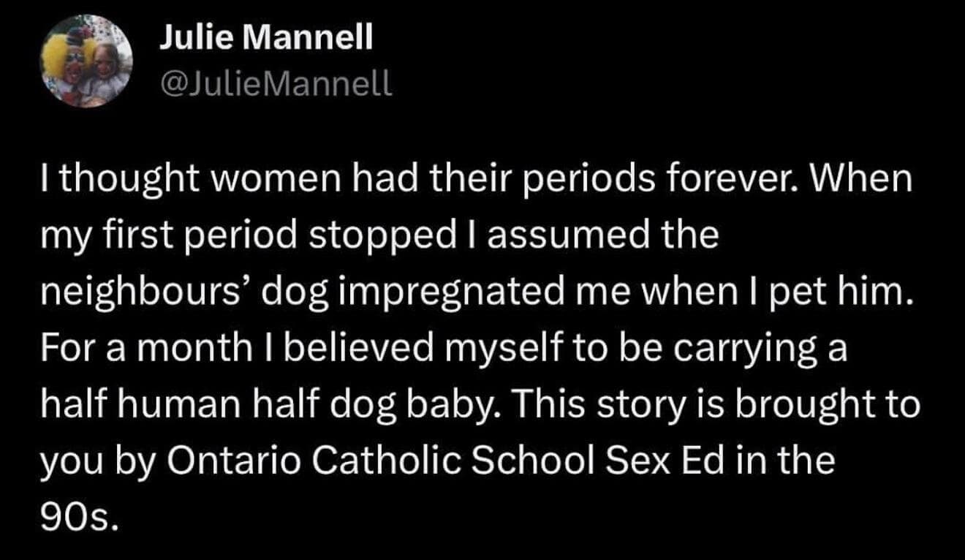
Task: Open the @JulieMannell handle link
Action: tap(276, 86)
